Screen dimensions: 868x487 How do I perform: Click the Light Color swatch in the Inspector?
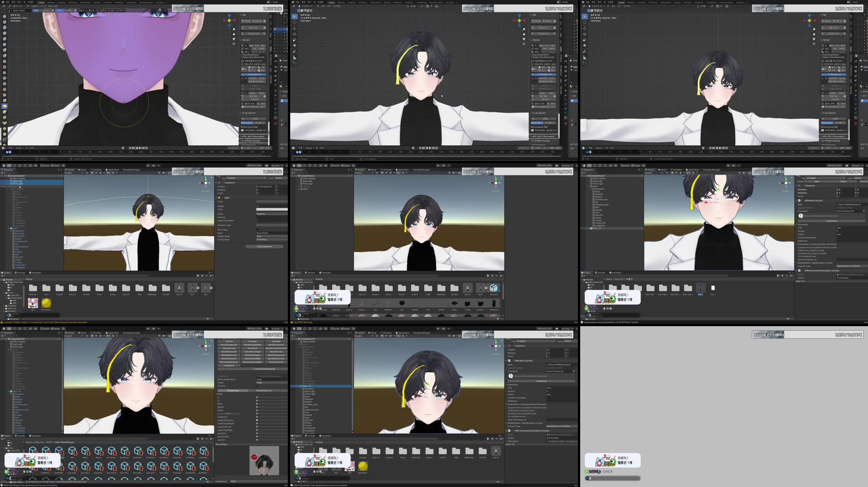272,209
